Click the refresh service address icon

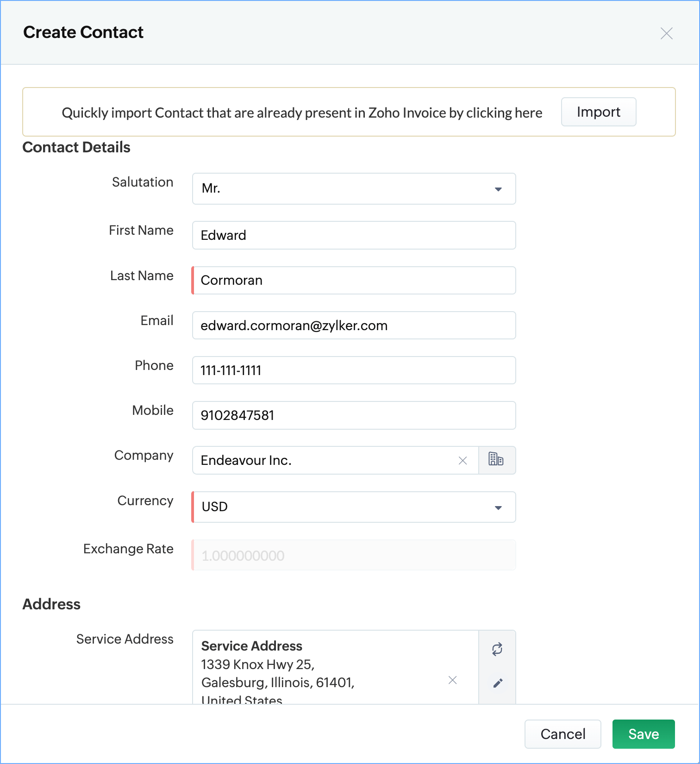[497, 649]
